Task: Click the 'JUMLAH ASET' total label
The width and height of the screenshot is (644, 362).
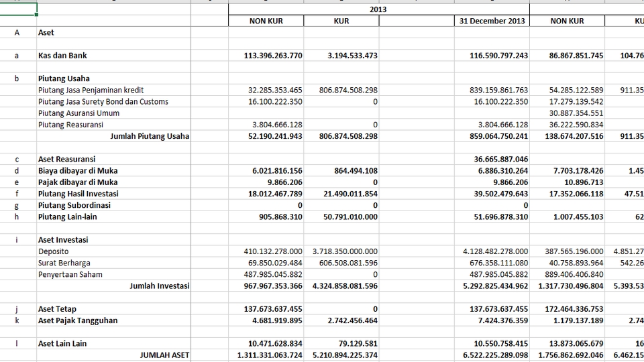Action: click(x=114, y=354)
